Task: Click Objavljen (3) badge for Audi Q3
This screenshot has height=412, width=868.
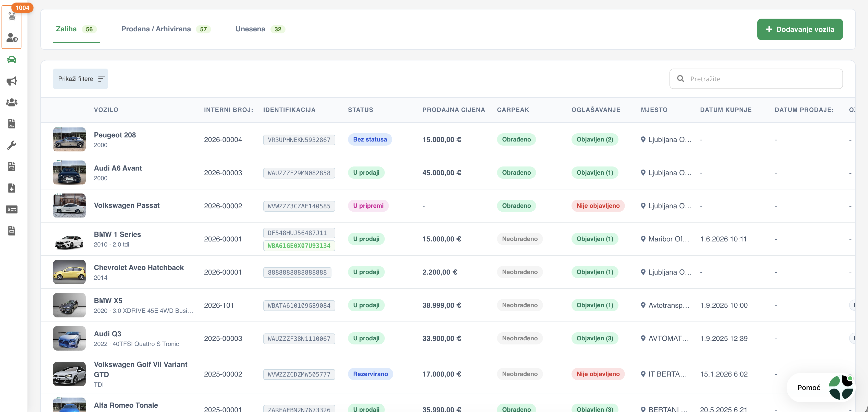Action: pyautogui.click(x=595, y=338)
